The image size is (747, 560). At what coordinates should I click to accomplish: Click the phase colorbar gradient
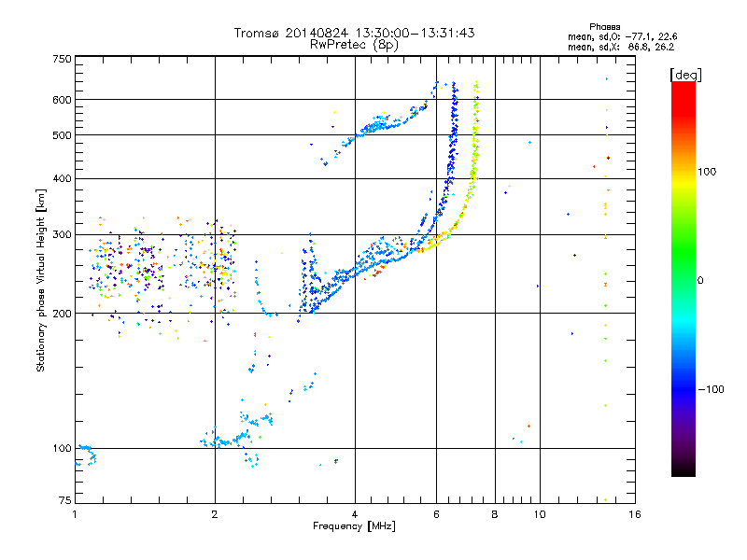pyautogui.click(x=684, y=279)
